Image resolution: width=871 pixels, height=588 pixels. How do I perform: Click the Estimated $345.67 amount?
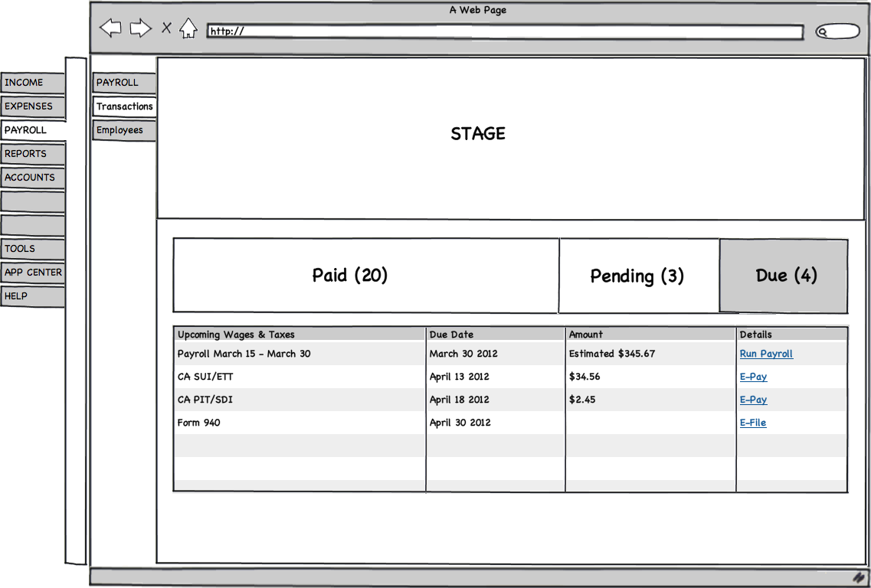pos(611,354)
